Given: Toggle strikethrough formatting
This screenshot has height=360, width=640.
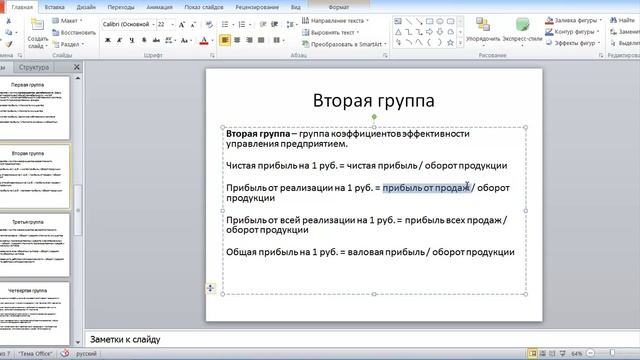Looking at the screenshot, I should coord(156,40).
